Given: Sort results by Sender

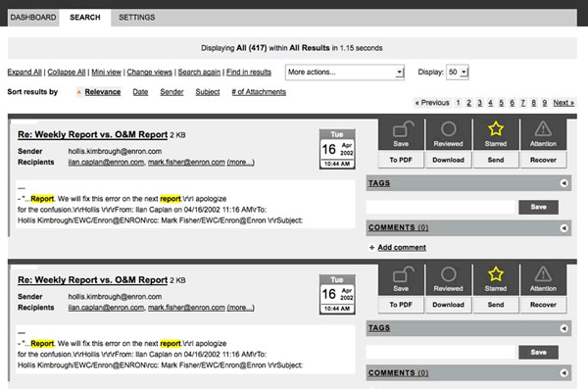Looking at the screenshot, I should 171,92.
